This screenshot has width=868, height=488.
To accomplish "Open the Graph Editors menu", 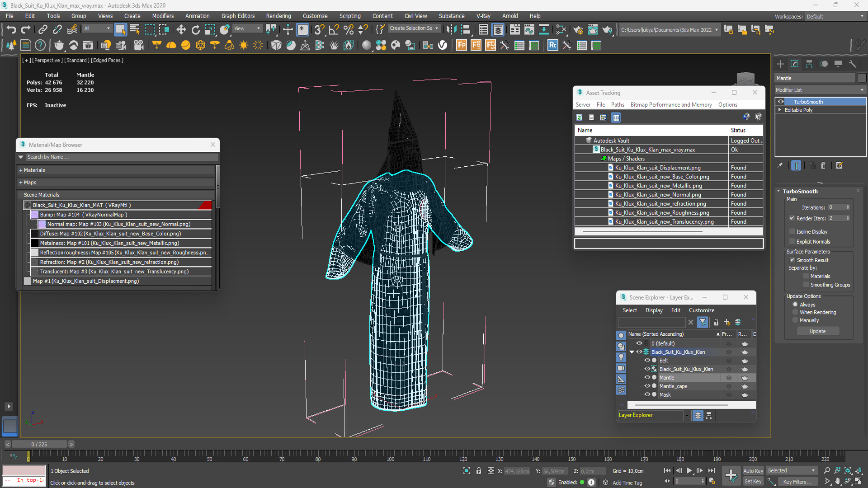I will point(237,16).
